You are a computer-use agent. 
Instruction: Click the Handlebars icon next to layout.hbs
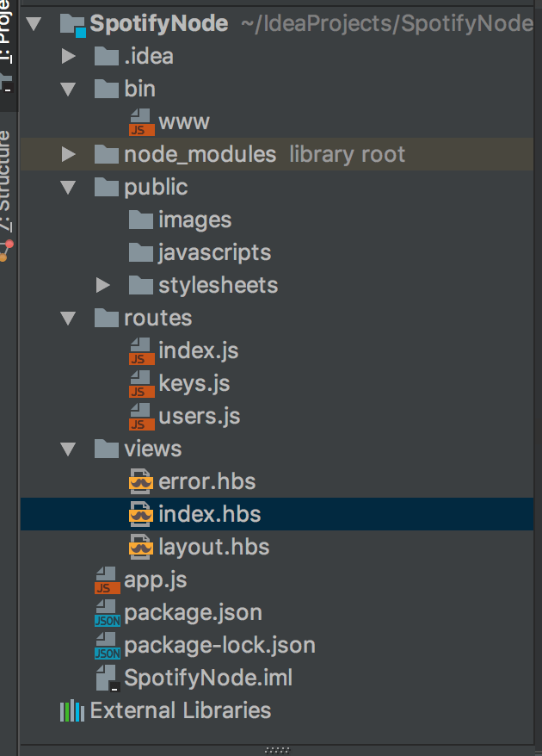141,547
